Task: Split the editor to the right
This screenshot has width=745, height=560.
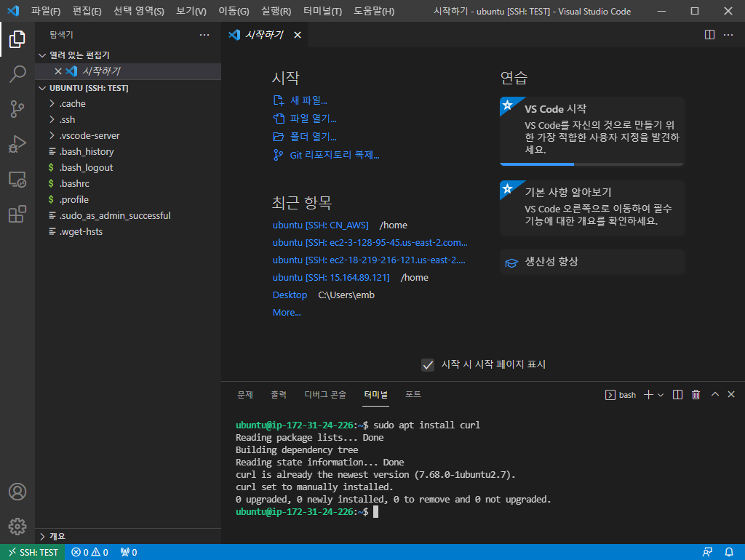Action: [x=709, y=35]
